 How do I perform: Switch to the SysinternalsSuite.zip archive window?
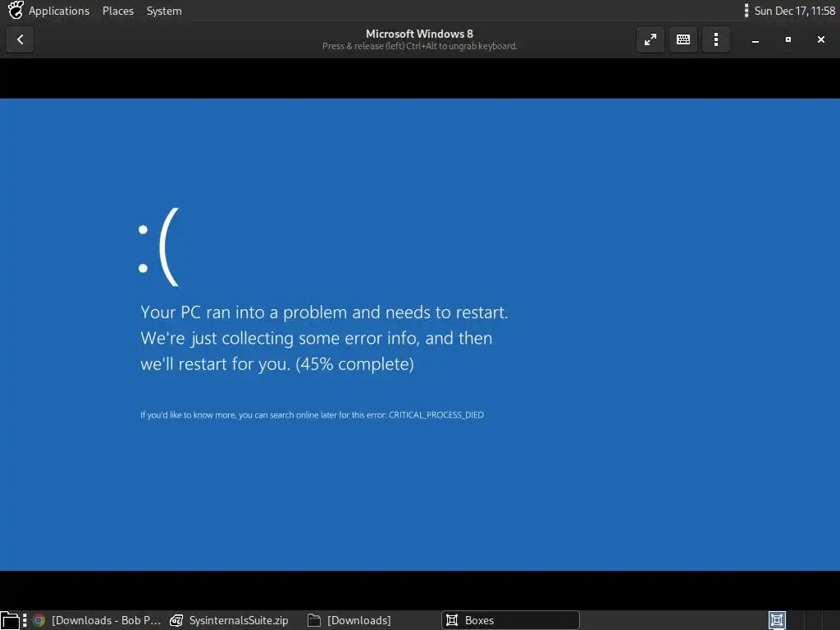(x=230, y=620)
